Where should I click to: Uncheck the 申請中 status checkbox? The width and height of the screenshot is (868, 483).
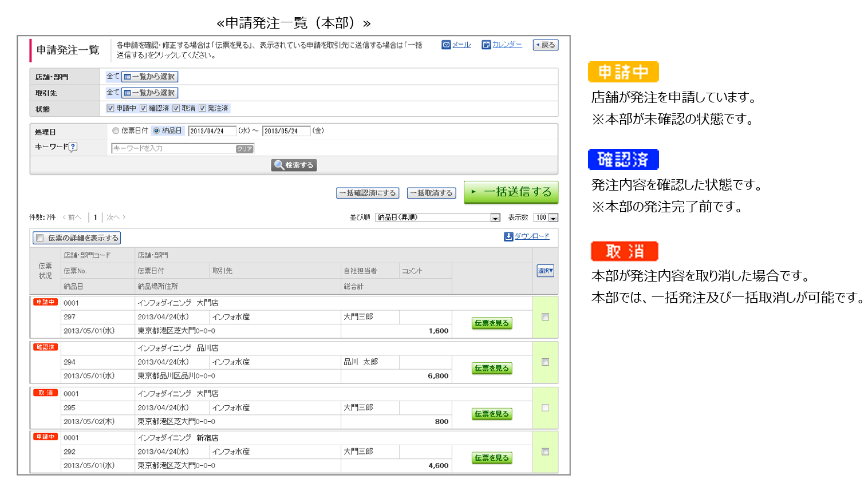click(111, 108)
